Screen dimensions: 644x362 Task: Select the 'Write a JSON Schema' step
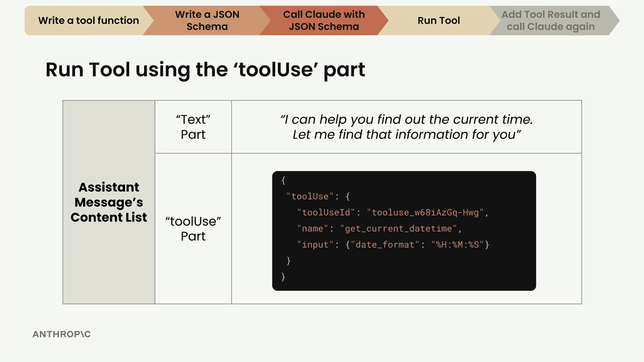207,20
